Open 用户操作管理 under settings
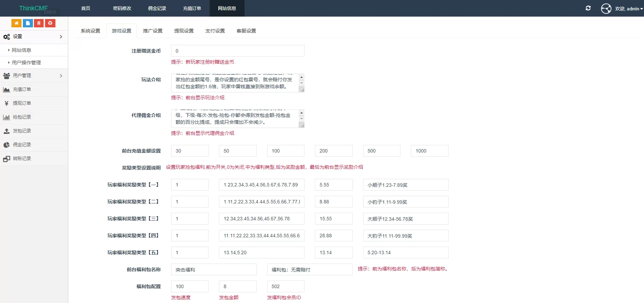Viewport: 644px width, 303px height. point(26,63)
